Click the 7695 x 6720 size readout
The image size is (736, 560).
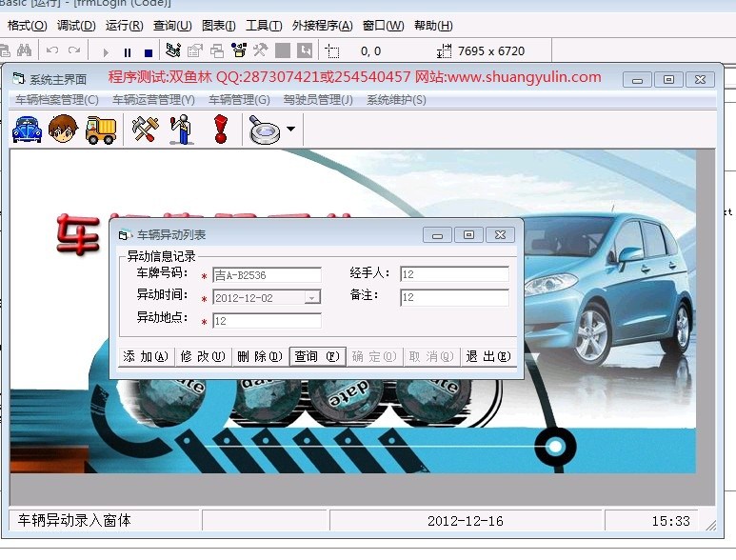click(491, 50)
